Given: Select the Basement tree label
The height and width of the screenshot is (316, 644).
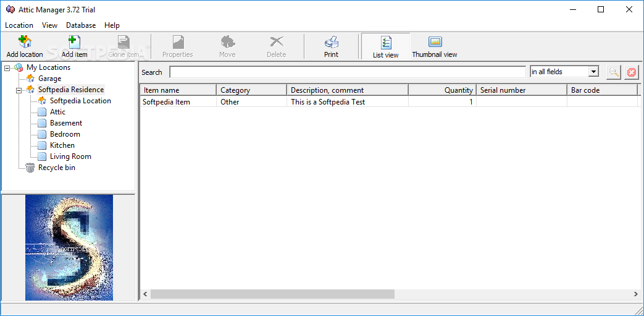Looking at the screenshot, I should point(66,123).
